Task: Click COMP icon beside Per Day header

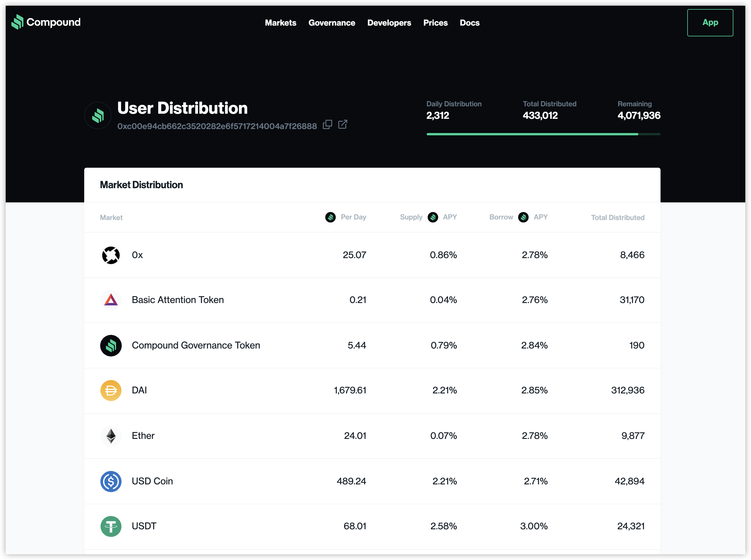Action: [x=330, y=217]
